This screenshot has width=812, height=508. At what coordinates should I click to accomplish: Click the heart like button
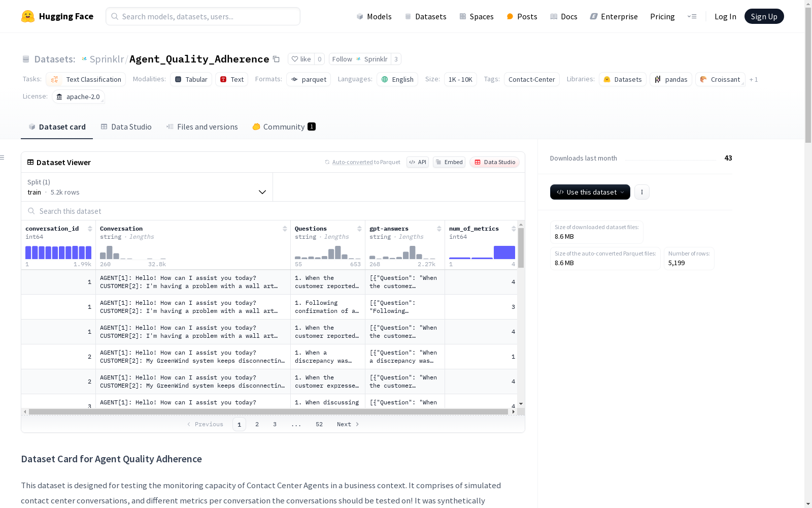point(301,59)
